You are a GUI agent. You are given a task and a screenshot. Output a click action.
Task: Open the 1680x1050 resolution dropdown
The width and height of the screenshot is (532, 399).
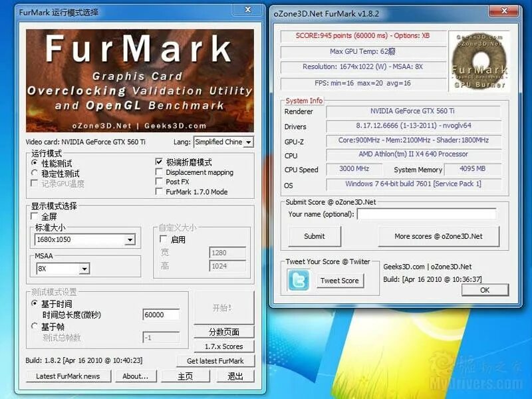pos(85,239)
